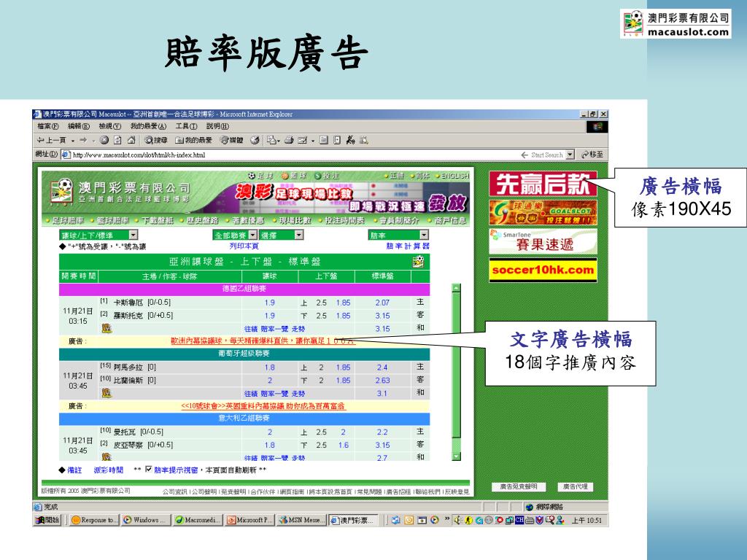This screenshot has width=747, height=560.
Task: Open the 籃球賠率 navigation item
Action: click(x=113, y=220)
